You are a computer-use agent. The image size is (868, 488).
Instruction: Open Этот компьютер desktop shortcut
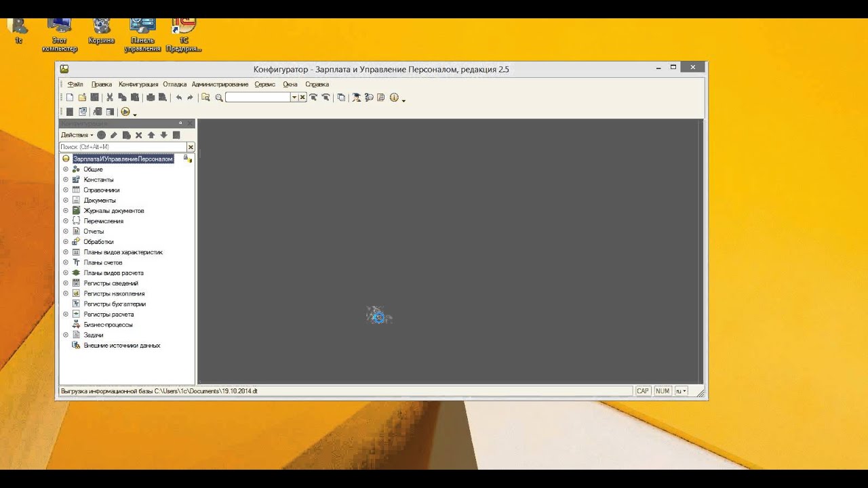[60, 34]
